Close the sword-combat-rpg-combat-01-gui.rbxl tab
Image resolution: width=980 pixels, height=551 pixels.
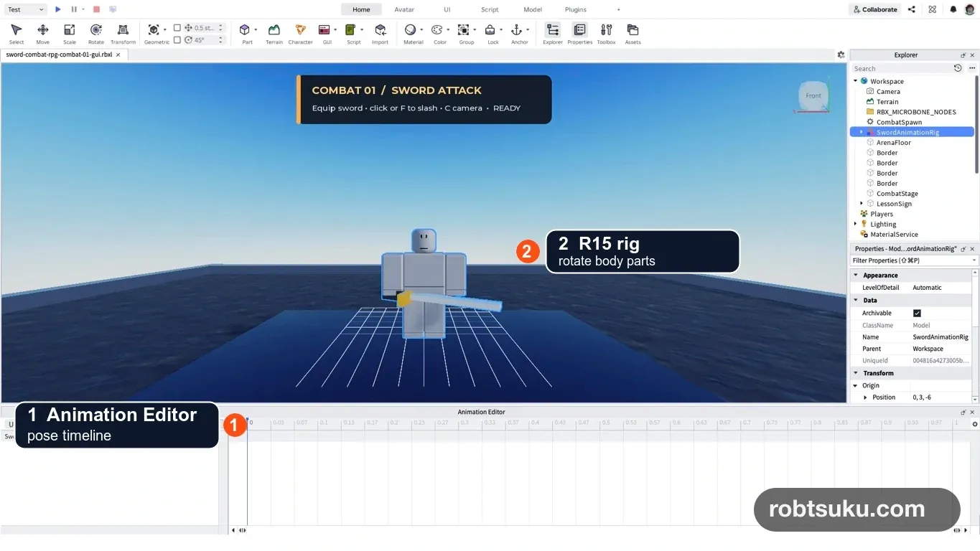click(x=118, y=55)
